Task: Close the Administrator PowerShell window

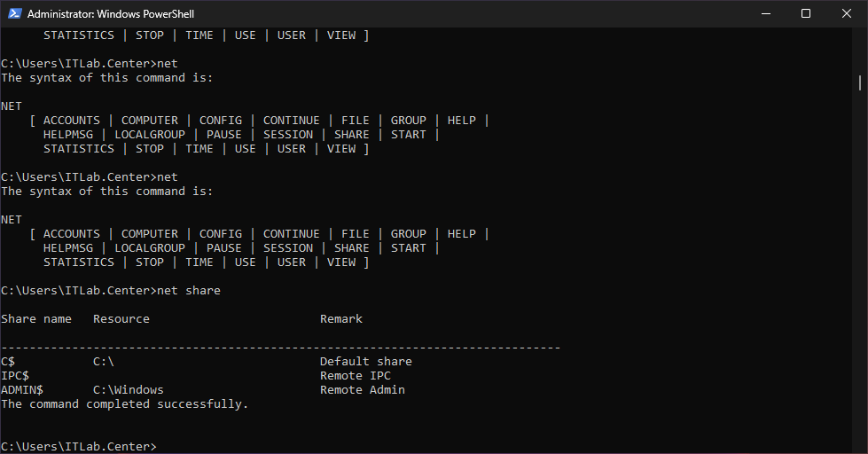Action: (847, 13)
